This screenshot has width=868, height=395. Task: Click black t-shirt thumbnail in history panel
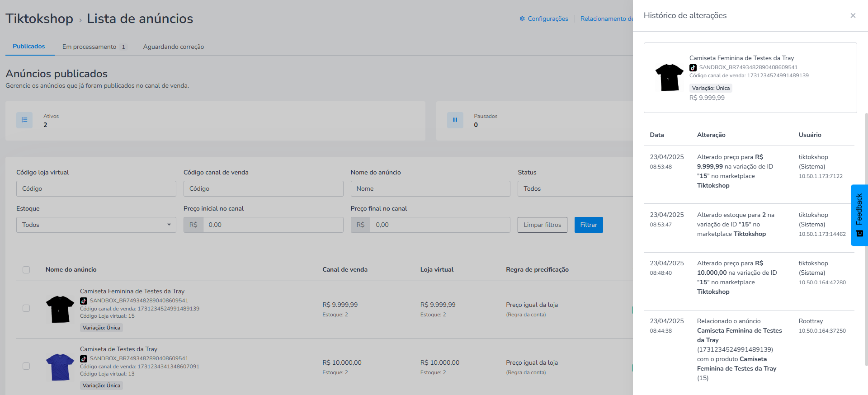pos(670,77)
